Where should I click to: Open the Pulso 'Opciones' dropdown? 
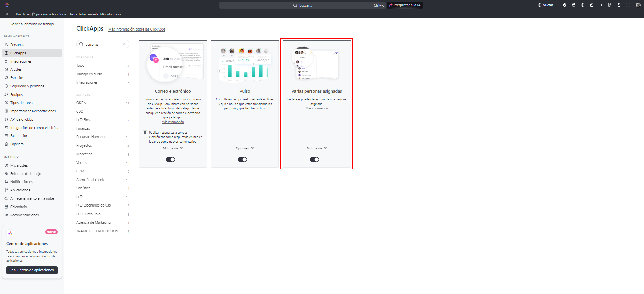(245, 148)
